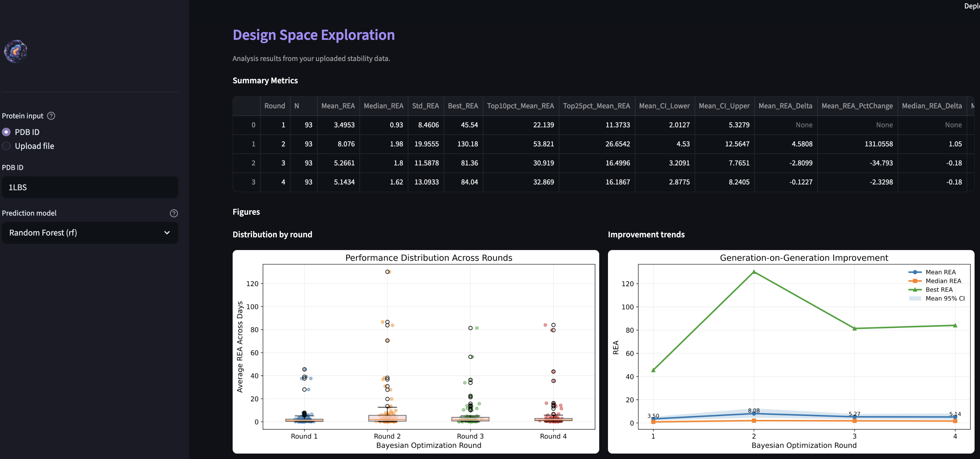
Task: Sort table by Mean_REA column header
Action: pos(338,106)
